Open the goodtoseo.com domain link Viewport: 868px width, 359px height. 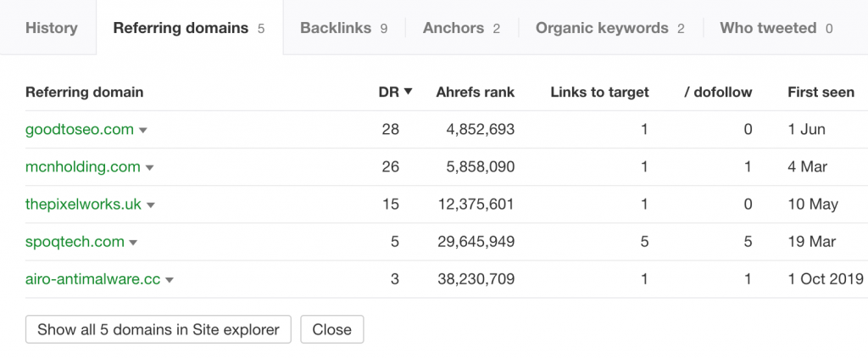point(80,130)
